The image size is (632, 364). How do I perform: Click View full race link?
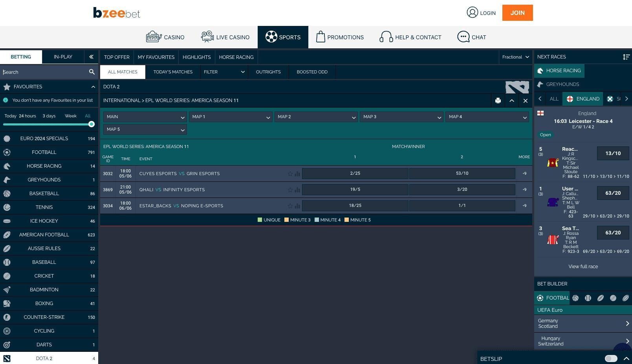point(583,267)
